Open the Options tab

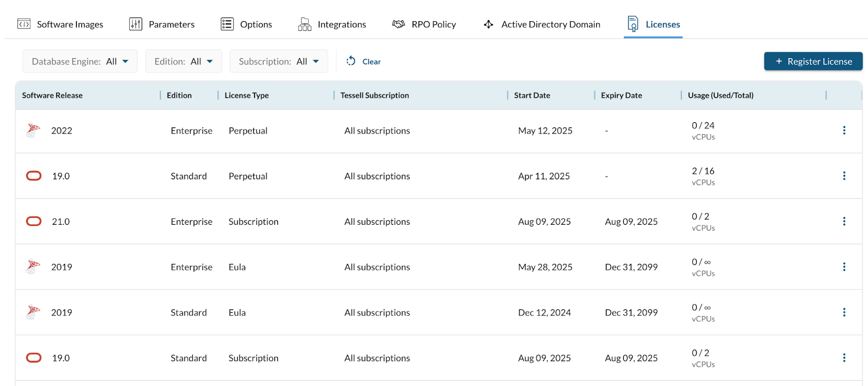click(x=246, y=24)
